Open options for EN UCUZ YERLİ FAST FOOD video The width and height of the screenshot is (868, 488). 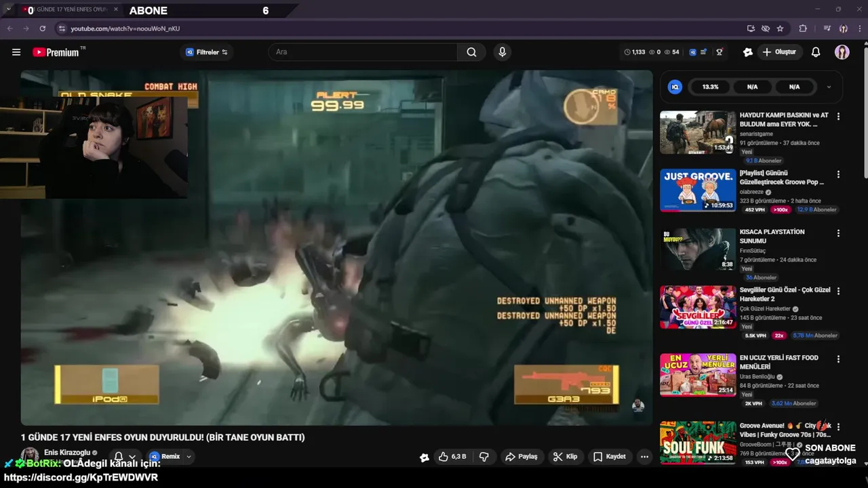838,359
